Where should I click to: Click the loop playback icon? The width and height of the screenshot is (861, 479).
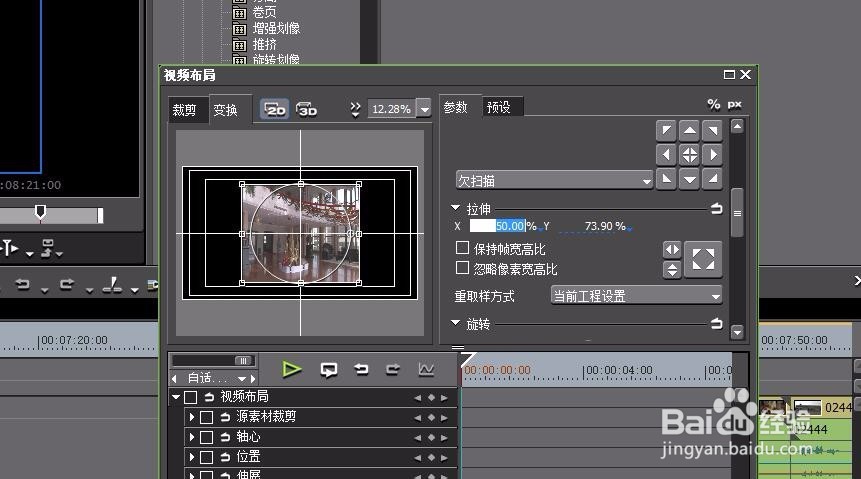coord(328,370)
